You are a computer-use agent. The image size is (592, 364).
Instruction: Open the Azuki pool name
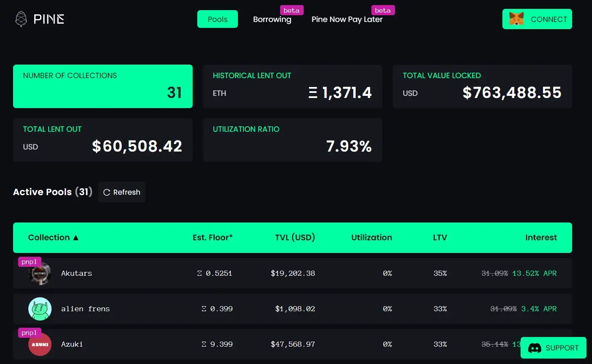point(72,345)
